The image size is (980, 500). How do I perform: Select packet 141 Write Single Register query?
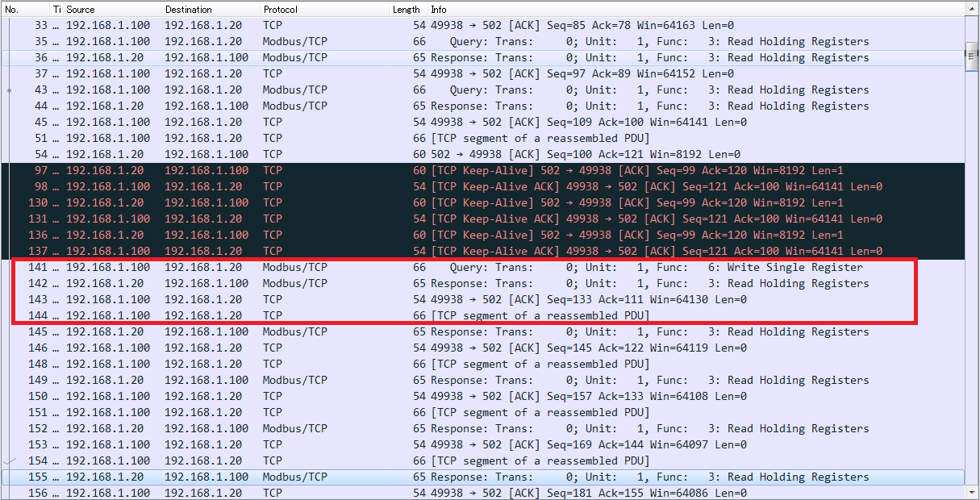click(x=482, y=267)
